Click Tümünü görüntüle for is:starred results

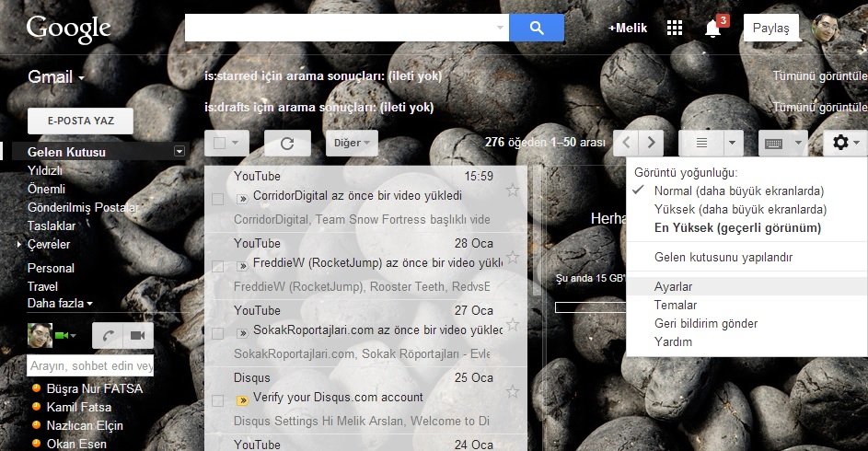(820, 75)
